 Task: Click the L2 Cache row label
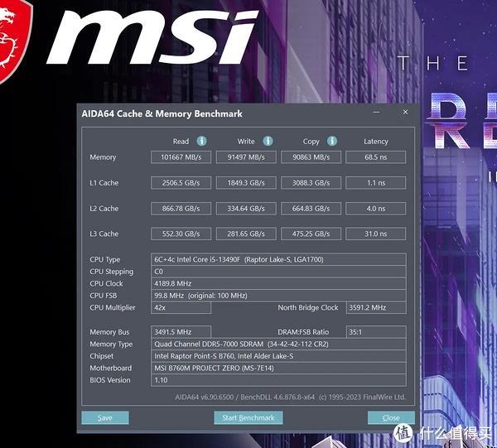(x=104, y=209)
